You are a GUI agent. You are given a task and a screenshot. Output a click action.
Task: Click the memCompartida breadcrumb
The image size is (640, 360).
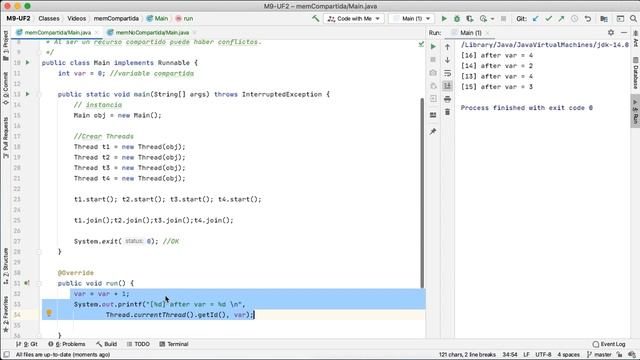click(116, 18)
